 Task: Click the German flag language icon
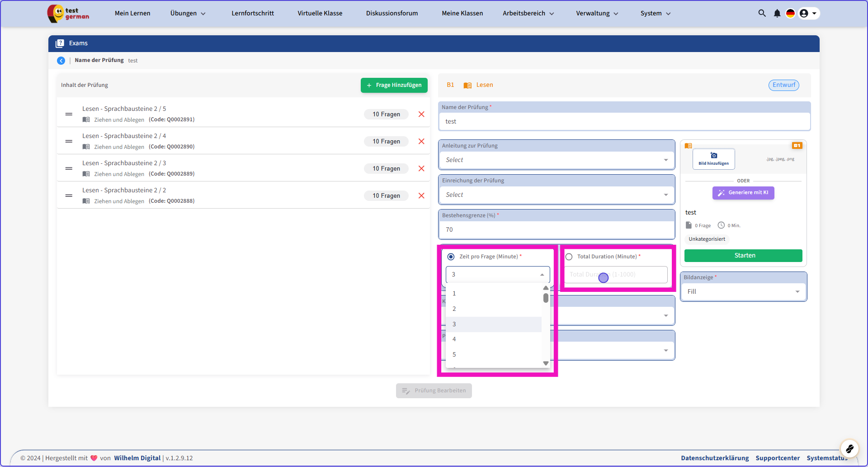(790, 13)
